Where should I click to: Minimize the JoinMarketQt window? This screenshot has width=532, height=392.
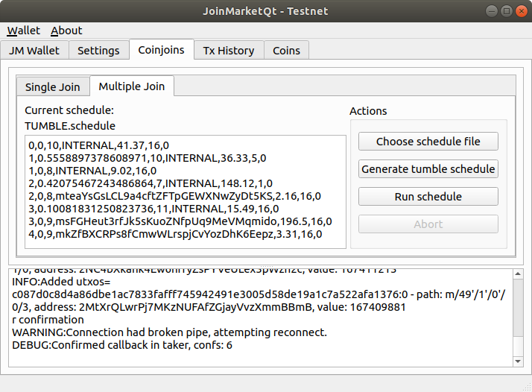(x=492, y=11)
